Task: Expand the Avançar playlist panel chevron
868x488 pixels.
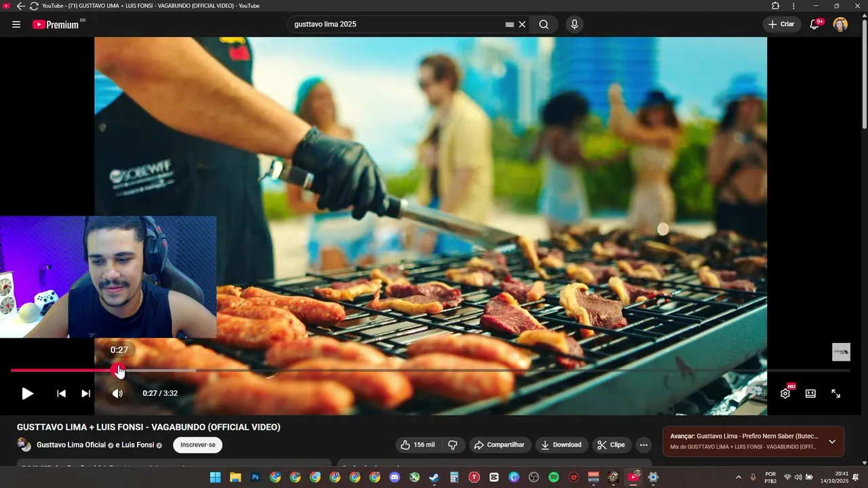Action: 832,442
